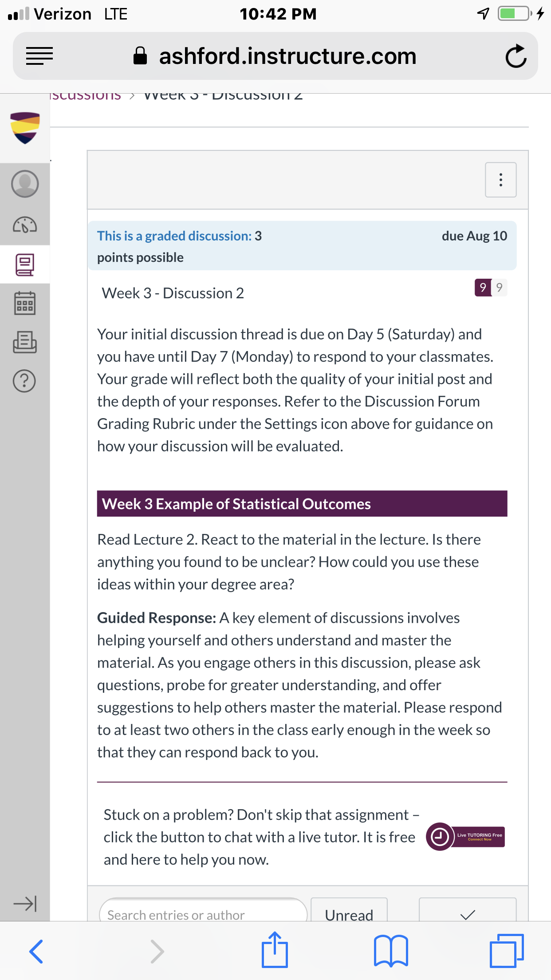Open the Calendar icon in sidebar
Viewport: 551px width, 980px height.
[x=25, y=303]
